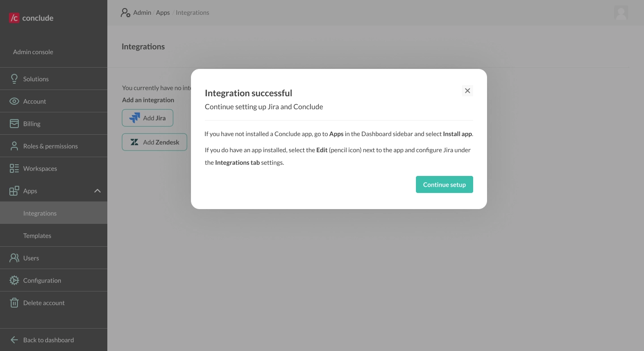
Task: Select the Roles & permissions icon
Action: point(14,146)
